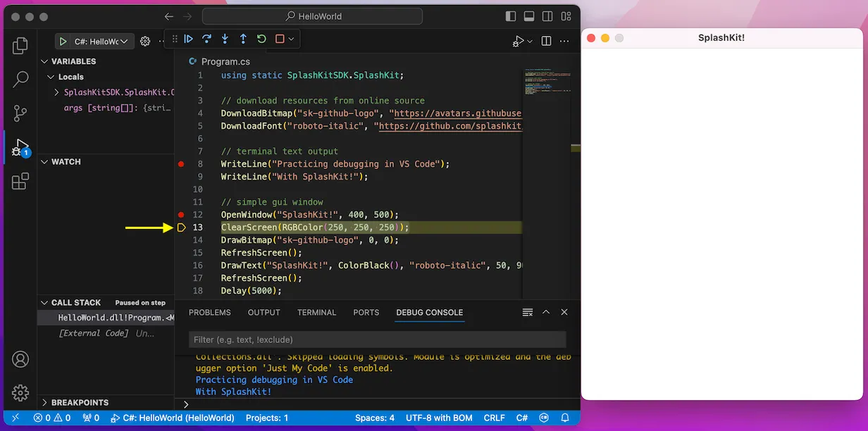The image size is (868, 431).
Task: Change line endings via CRLF
Action: (495, 418)
